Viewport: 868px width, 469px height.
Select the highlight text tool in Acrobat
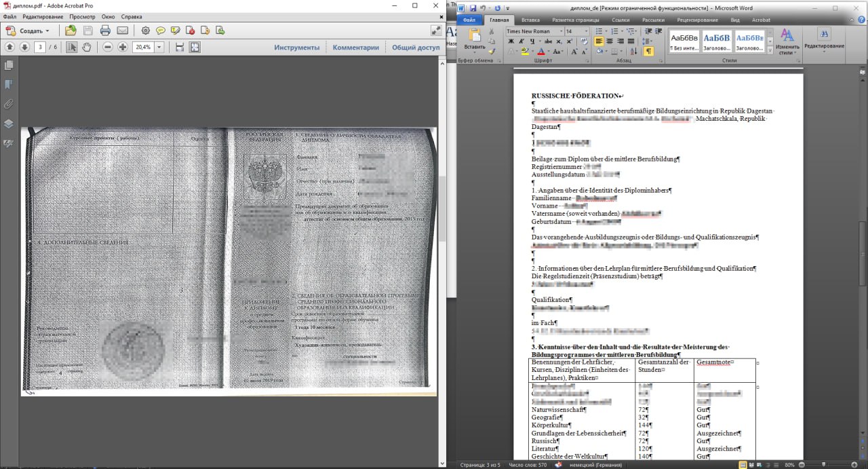[176, 31]
